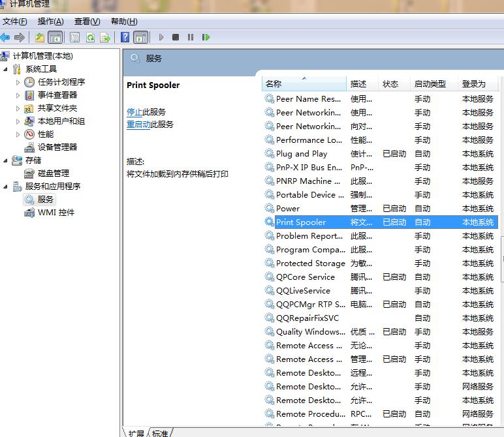The width and height of the screenshot is (504, 437).
Task: Select 计算机管理(本地) root node
Action: pyautogui.click(x=42, y=56)
